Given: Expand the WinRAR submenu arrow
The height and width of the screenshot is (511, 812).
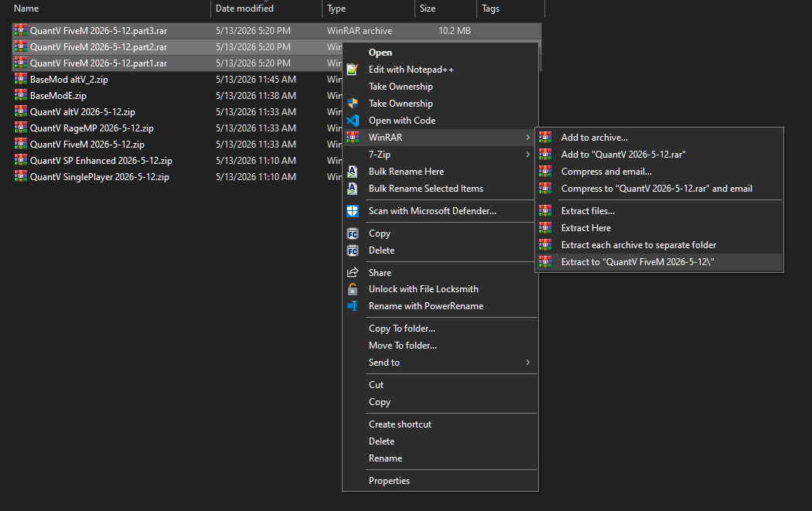Looking at the screenshot, I should coord(527,137).
